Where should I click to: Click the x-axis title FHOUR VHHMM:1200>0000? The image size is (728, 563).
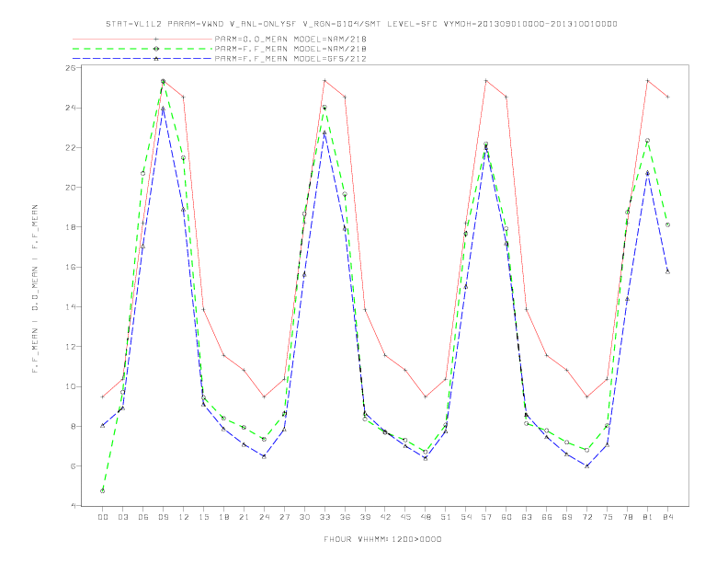382,539
